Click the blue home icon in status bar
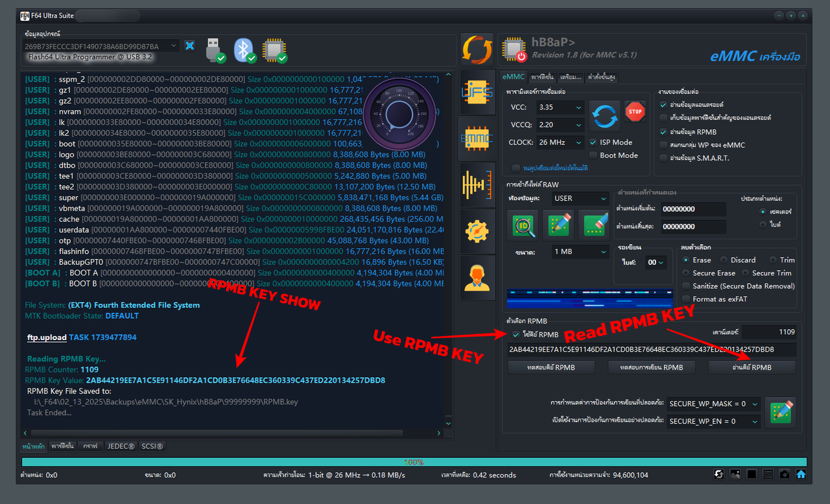830x504 pixels. pyautogui.click(x=801, y=474)
